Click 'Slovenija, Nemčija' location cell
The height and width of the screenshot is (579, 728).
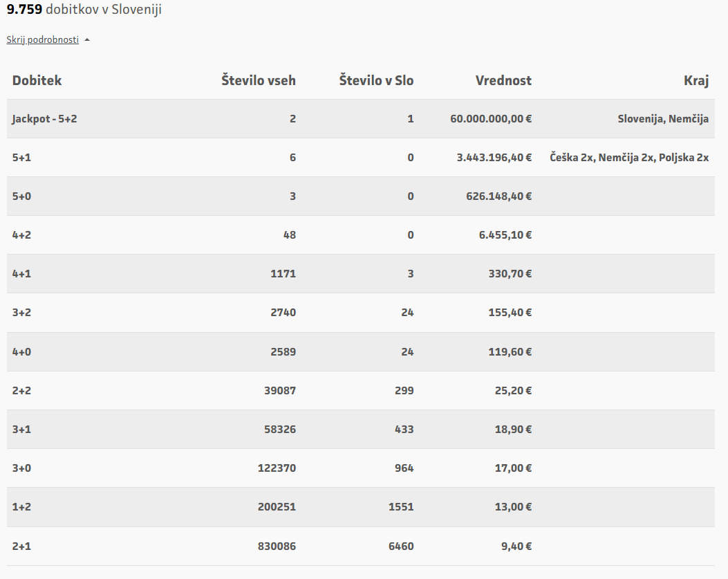(x=663, y=119)
